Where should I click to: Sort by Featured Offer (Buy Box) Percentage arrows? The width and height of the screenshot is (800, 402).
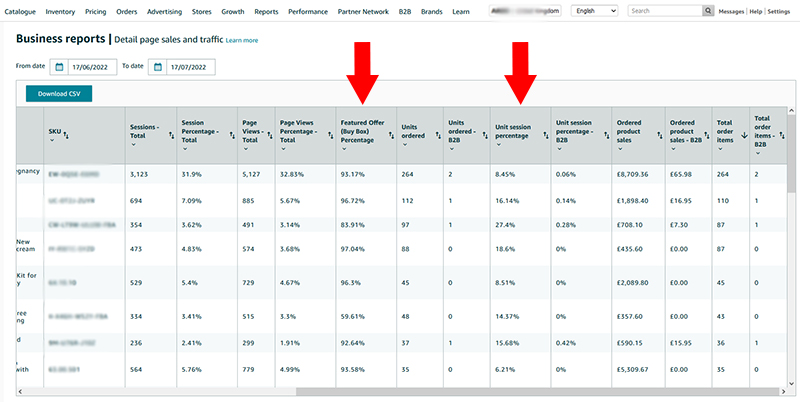pos(391,135)
